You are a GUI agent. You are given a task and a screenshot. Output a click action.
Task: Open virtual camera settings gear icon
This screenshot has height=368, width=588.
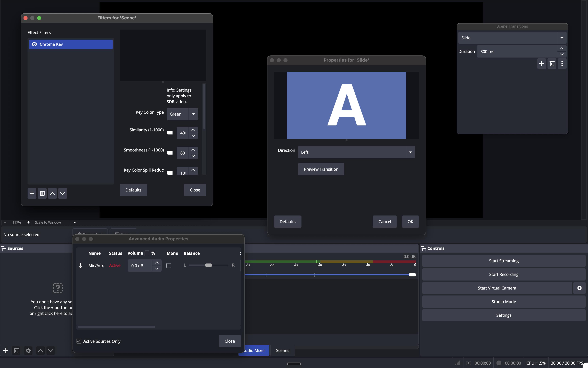579,288
